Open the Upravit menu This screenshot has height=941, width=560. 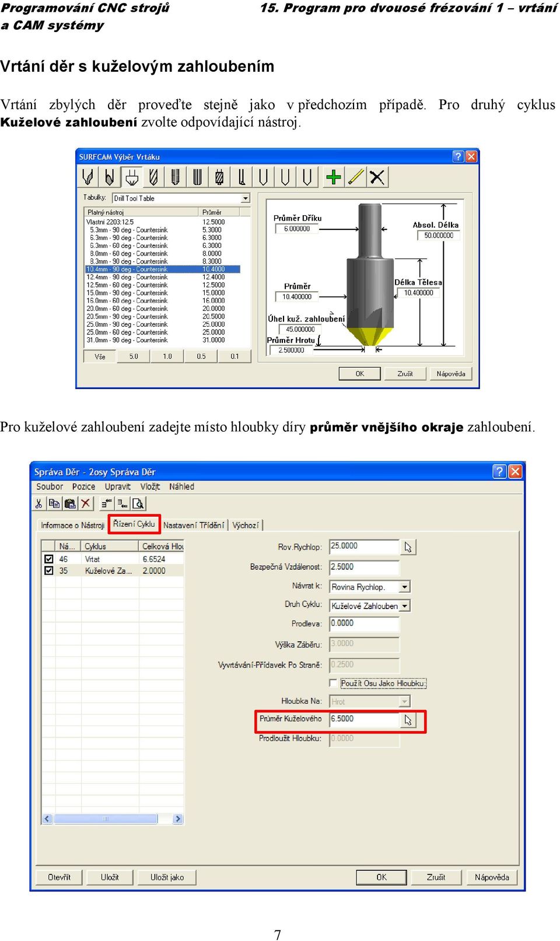tap(118, 487)
